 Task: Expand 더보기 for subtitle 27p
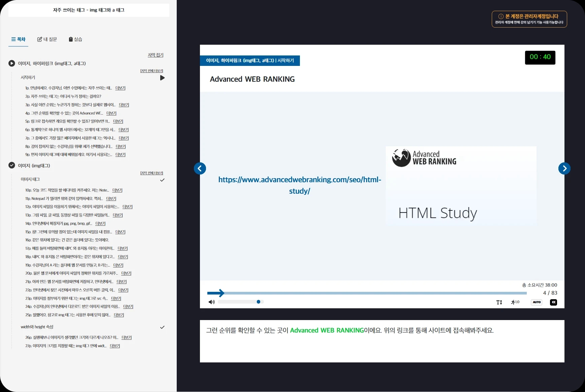click(115, 346)
